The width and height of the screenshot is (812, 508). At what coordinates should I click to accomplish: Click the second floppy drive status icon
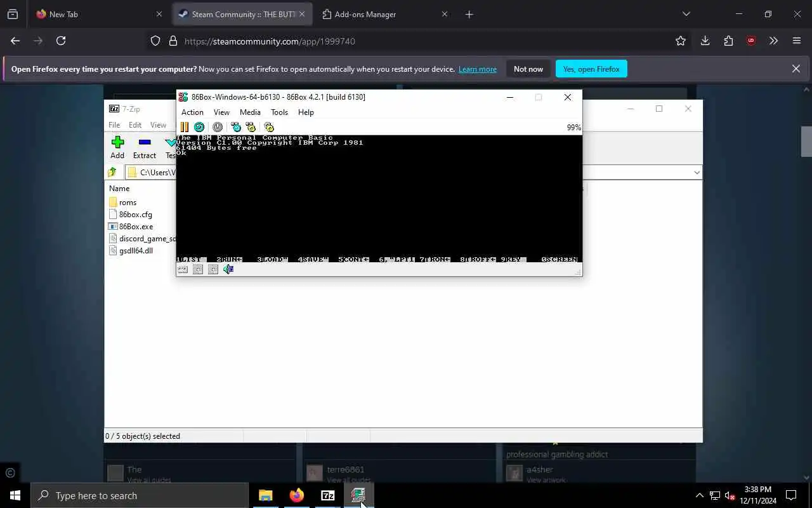[213, 269]
